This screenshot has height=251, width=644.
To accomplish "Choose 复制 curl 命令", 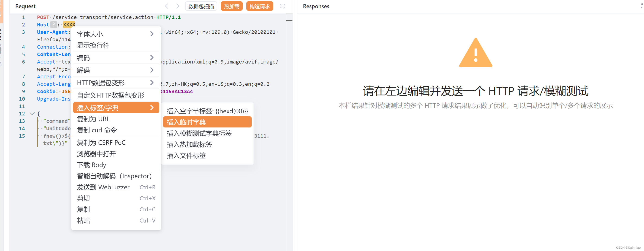I will pos(116,130).
